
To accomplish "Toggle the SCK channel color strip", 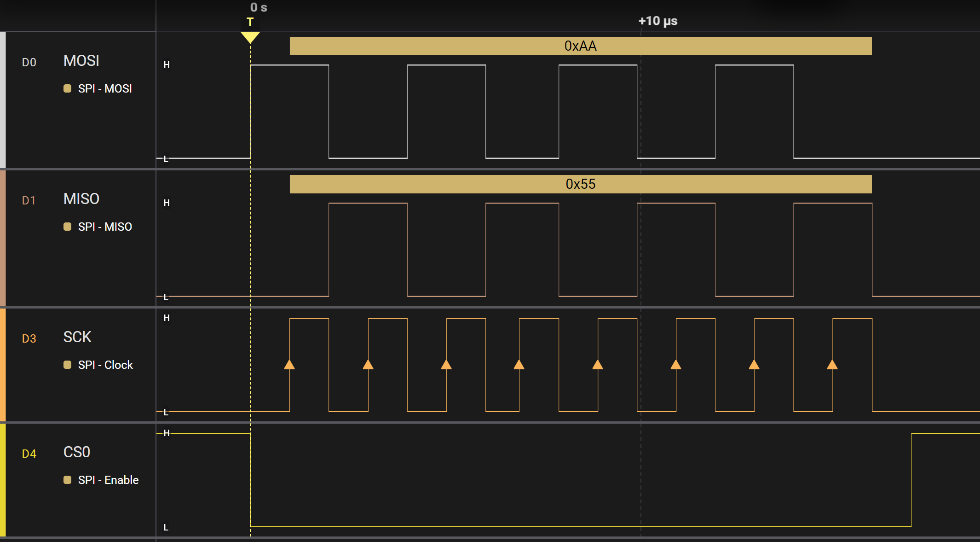I will [x=2, y=364].
